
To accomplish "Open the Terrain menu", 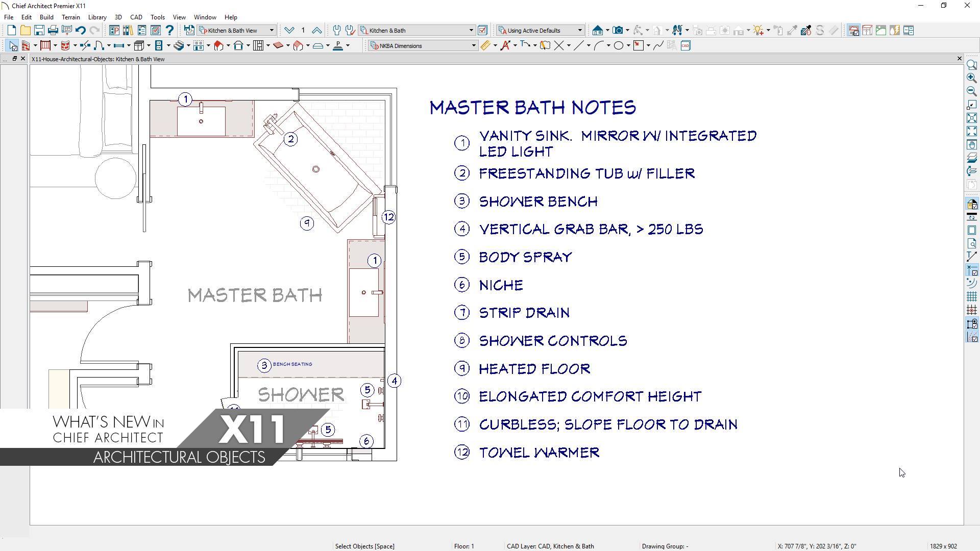I will (x=71, y=17).
